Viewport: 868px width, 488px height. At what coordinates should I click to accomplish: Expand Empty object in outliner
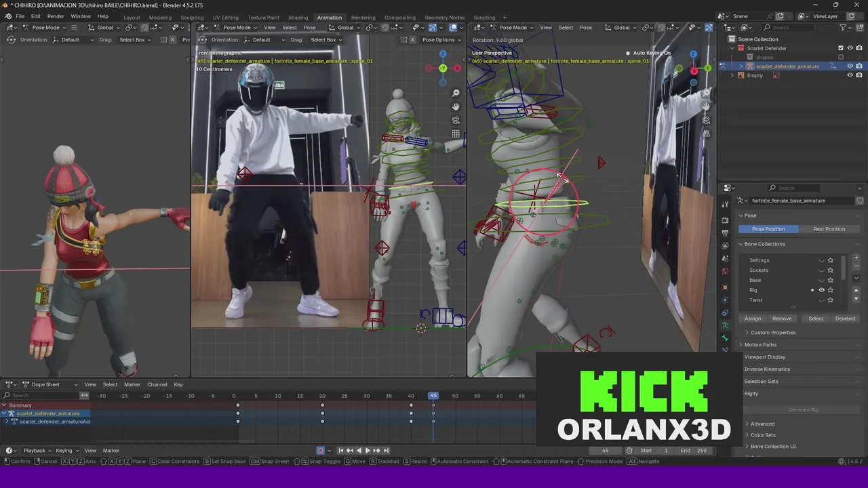click(732, 75)
